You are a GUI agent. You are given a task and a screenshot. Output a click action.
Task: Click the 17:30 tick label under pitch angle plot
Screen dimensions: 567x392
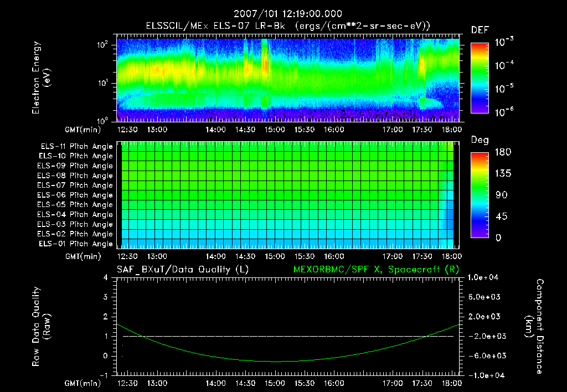[422, 256]
